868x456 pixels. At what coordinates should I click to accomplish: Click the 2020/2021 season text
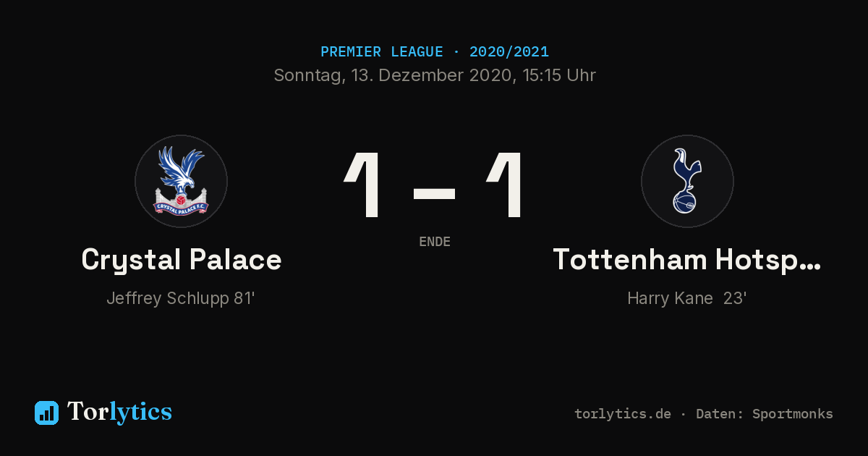(x=509, y=52)
